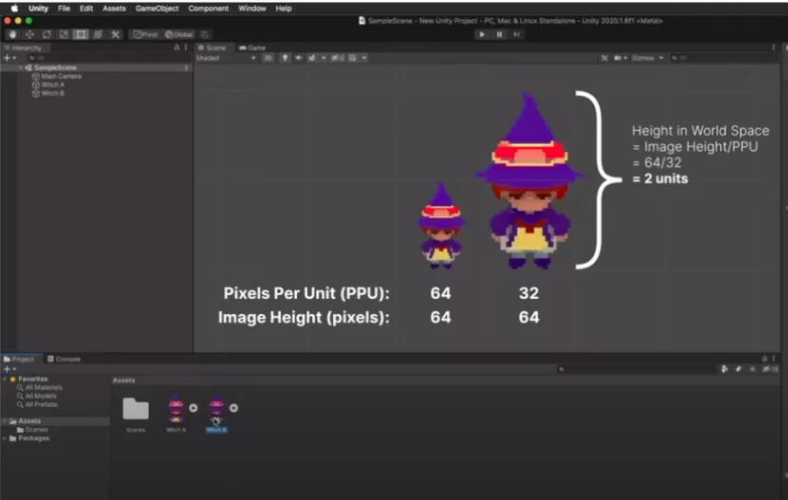788x500 pixels.
Task: Open the Gizmos dropdown
Action: tap(648, 58)
